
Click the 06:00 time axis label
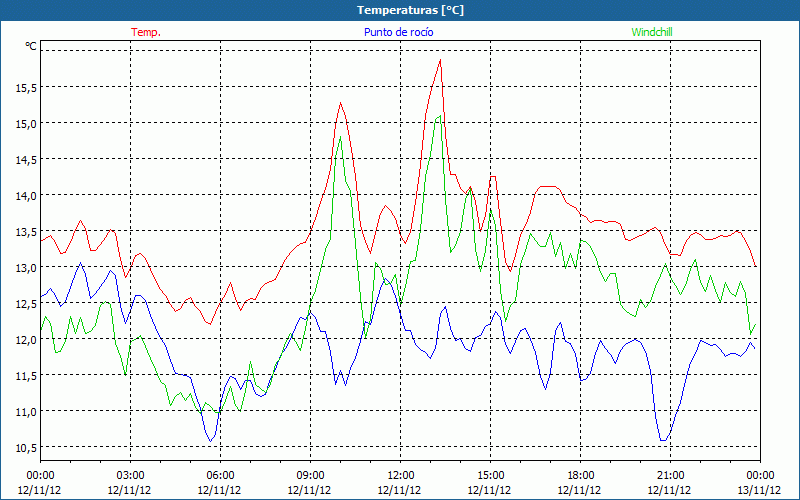point(220,476)
